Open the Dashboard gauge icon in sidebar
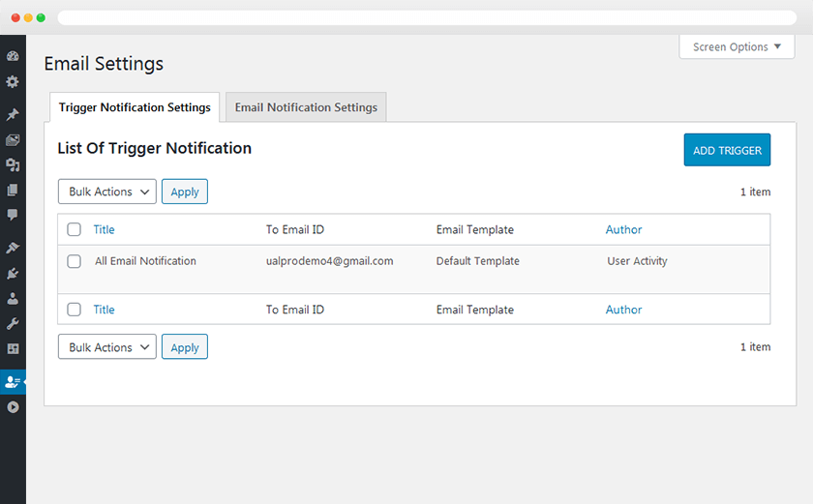This screenshot has width=813, height=504. click(x=13, y=56)
